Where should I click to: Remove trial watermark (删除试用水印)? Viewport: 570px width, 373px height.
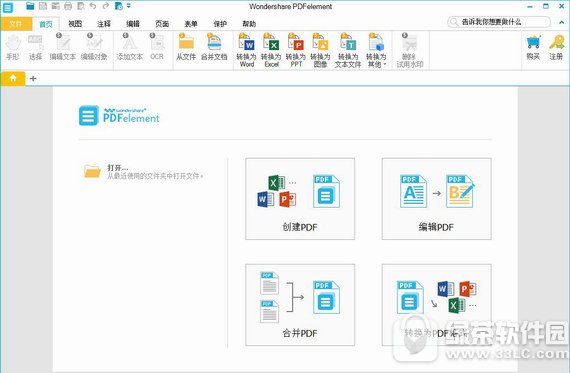point(410,51)
